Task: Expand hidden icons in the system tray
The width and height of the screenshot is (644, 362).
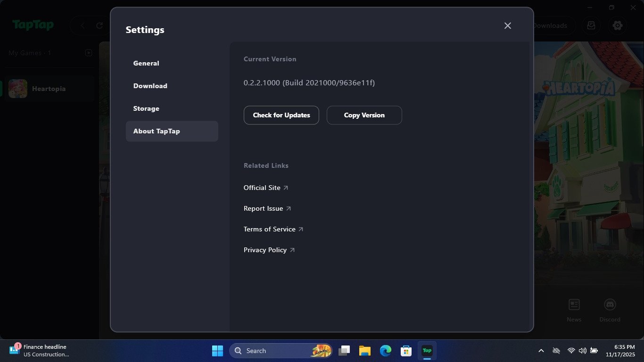Action: (x=541, y=351)
